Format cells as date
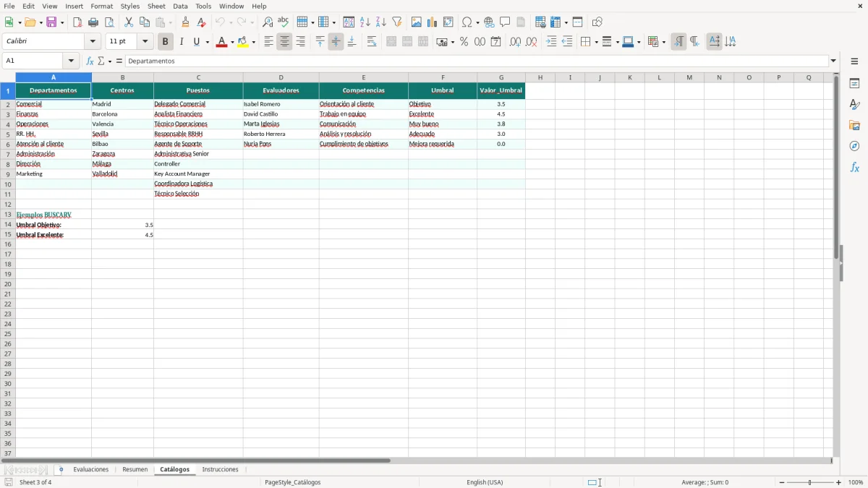 click(x=496, y=42)
